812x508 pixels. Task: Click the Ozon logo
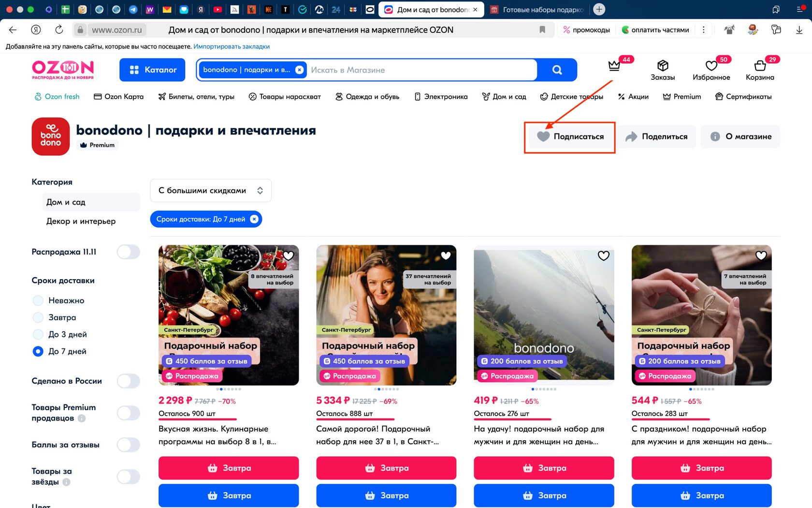pos(63,70)
